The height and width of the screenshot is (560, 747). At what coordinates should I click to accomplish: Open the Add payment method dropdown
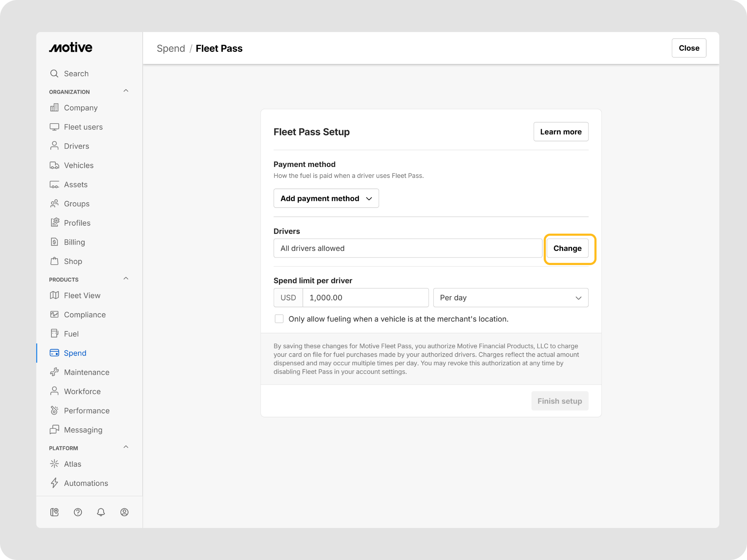326,198
